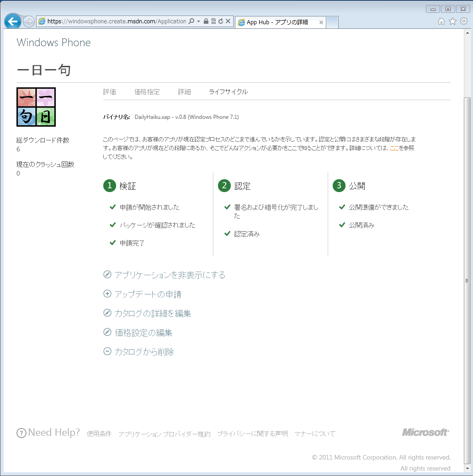Click the DailyHaiku.xap binary name text
Screen dimensions: 473x476
click(x=186, y=117)
